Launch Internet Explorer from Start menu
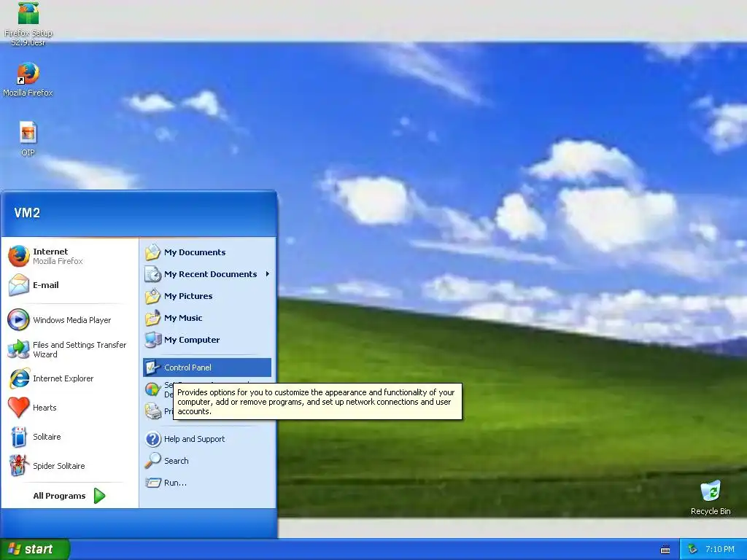This screenshot has width=747, height=560. (x=69, y=378)
